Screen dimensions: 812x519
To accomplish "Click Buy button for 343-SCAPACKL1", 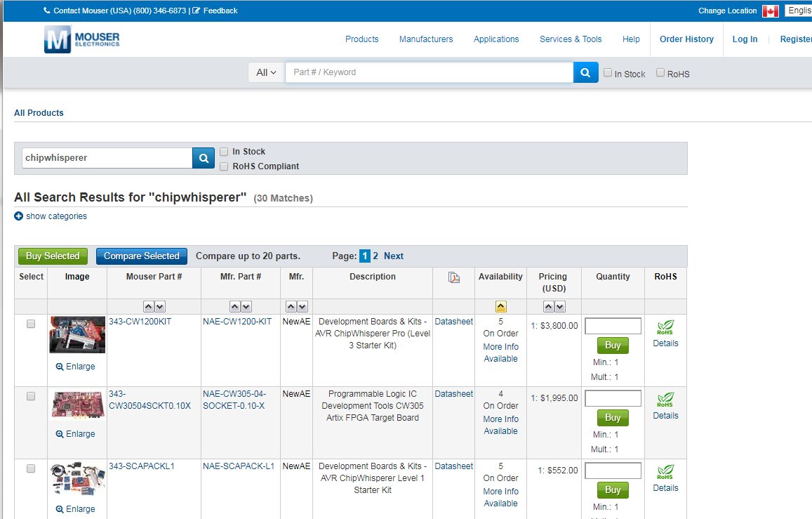I will pyautogui.click(x=613, y=490).
